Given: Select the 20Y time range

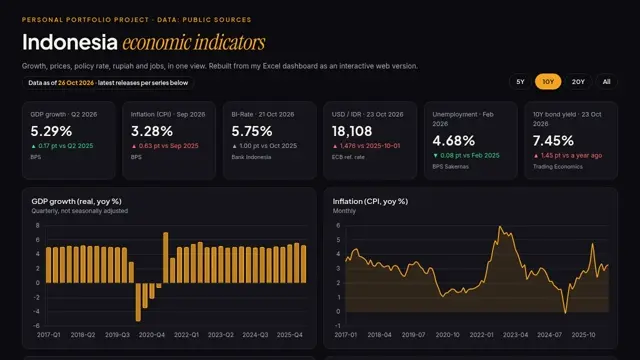Looking at the screenshot, I should pos(578,82).
